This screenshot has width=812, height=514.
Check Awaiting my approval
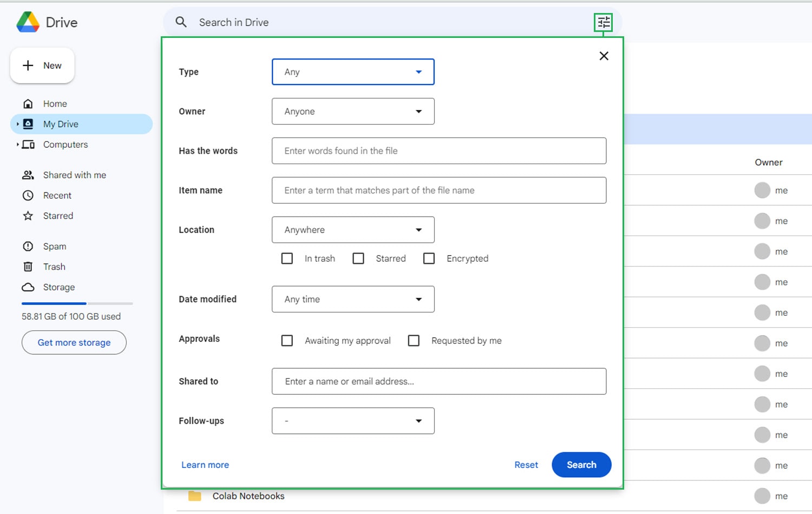tap(287, 341)
